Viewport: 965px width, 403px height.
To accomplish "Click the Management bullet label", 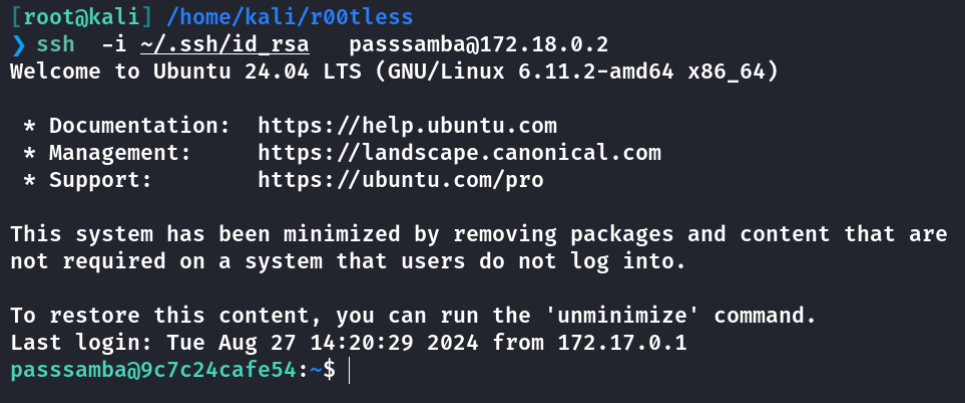I will point(120,153).
